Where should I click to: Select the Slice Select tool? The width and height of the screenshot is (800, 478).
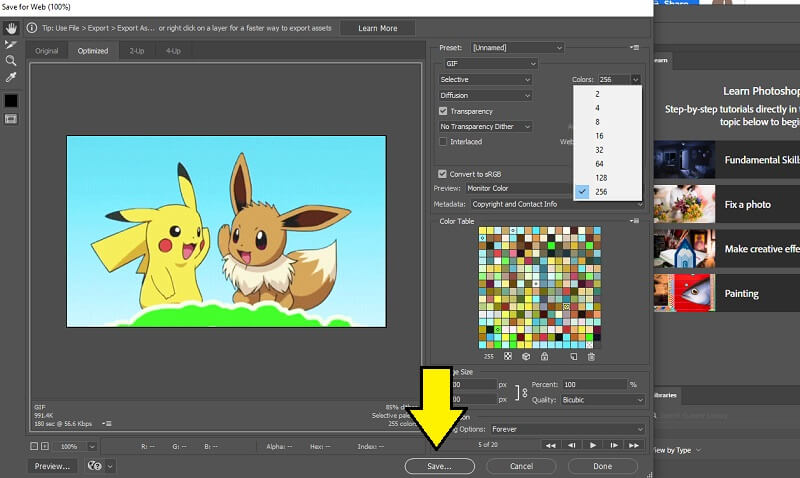point(11,45)
